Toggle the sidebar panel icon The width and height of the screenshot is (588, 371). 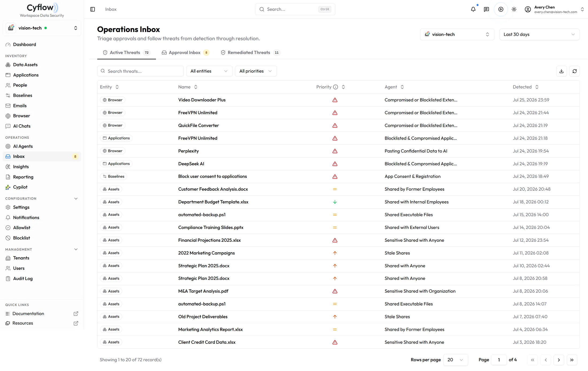pyautogui.click(x=92, y=9)
